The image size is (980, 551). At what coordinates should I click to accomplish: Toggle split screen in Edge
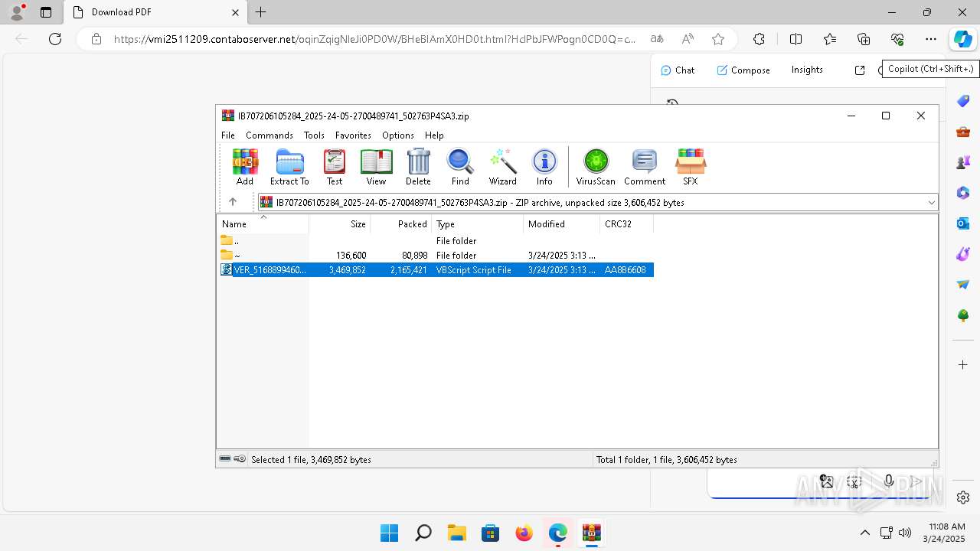[x=795, y=39]
